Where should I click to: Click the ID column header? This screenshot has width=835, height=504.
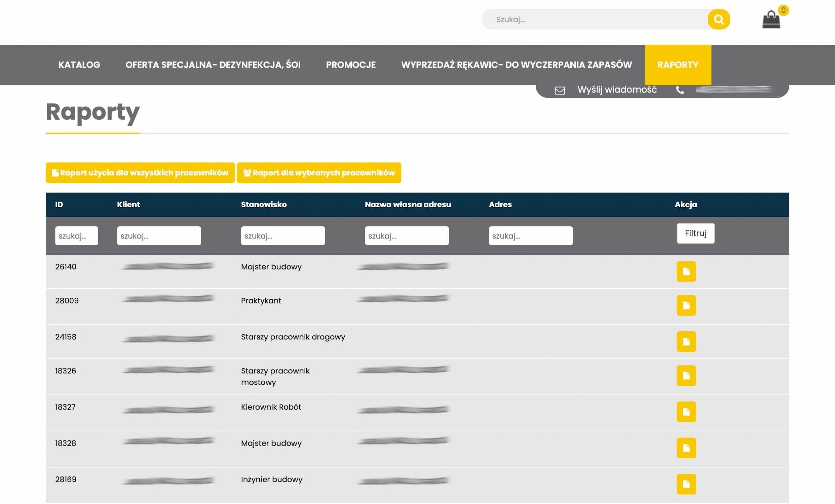pos(59,204)
